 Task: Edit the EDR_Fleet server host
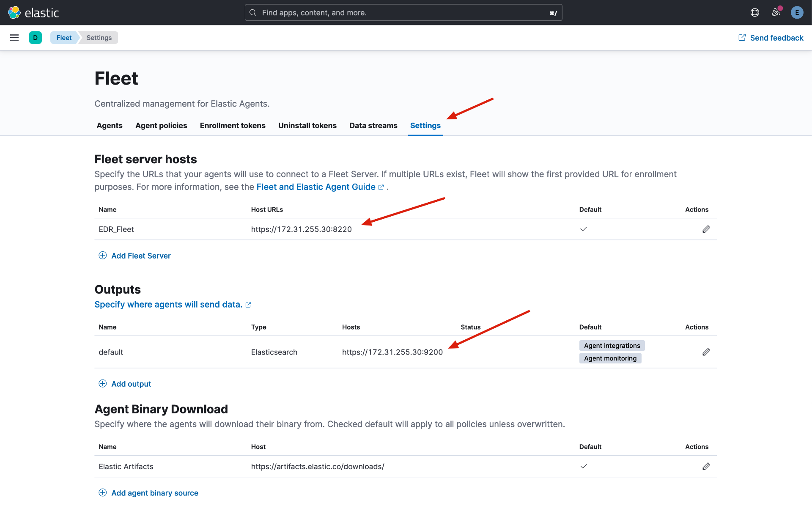pos(706,229)
